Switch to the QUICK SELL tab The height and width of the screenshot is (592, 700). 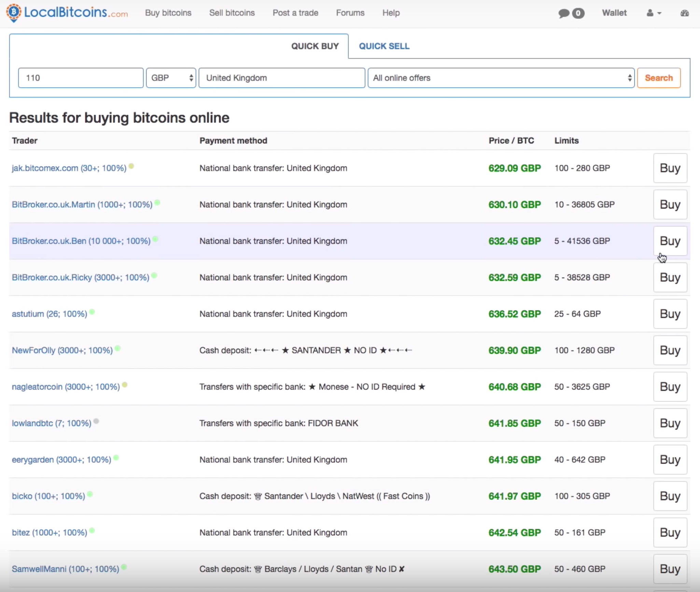coord(384,46)
